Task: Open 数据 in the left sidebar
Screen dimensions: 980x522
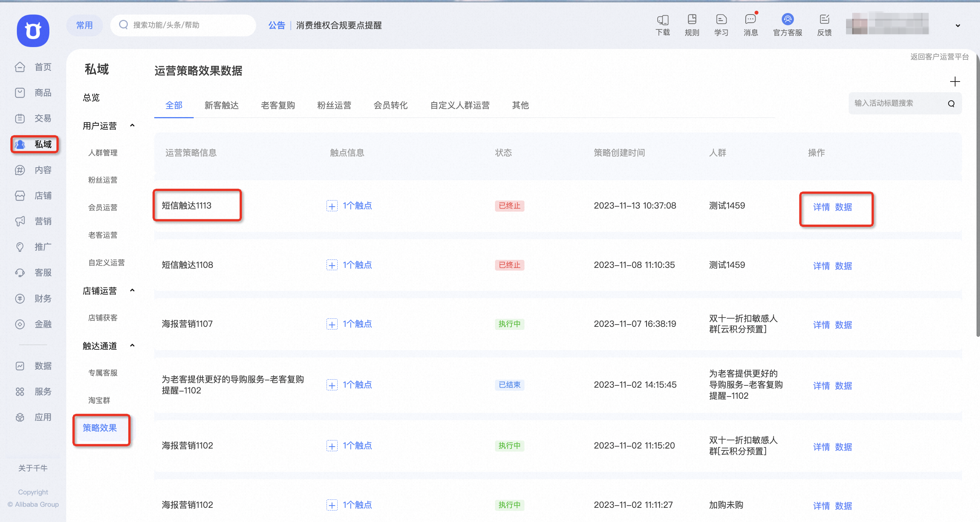Action: point(33,366)
